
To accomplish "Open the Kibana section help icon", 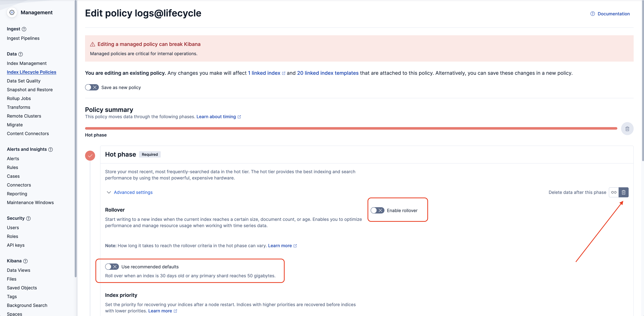I will pos(26,261).
